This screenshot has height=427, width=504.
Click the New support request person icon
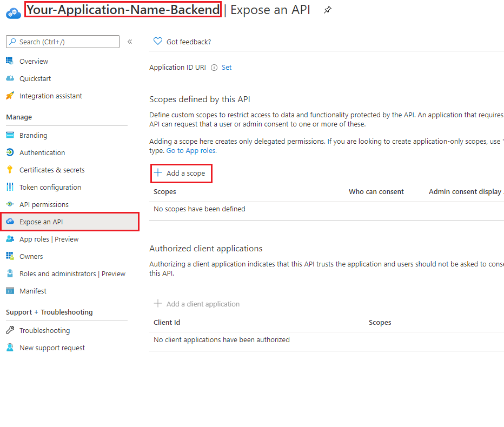click(10, 348)
